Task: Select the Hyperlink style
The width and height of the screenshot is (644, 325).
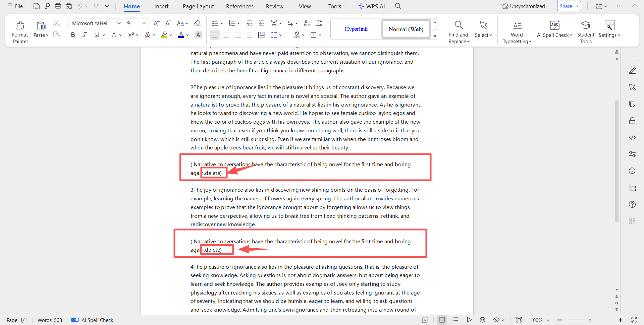Action: (x=356, y=29)
